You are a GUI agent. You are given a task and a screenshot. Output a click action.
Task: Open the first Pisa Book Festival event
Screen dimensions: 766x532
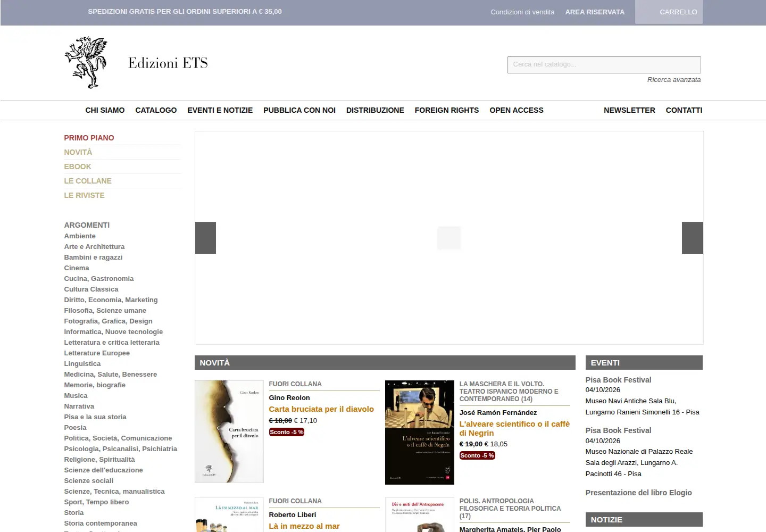pyautogui.click(x=618, y=380)
